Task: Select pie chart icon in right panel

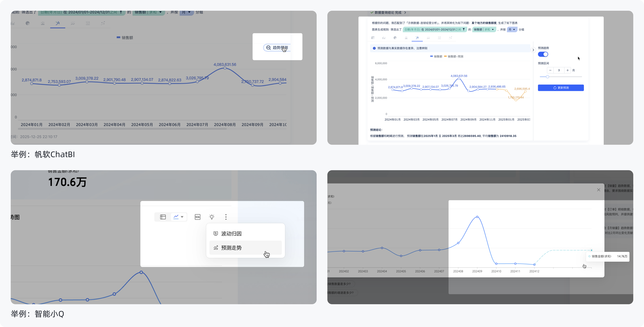Action: [395, 38]
